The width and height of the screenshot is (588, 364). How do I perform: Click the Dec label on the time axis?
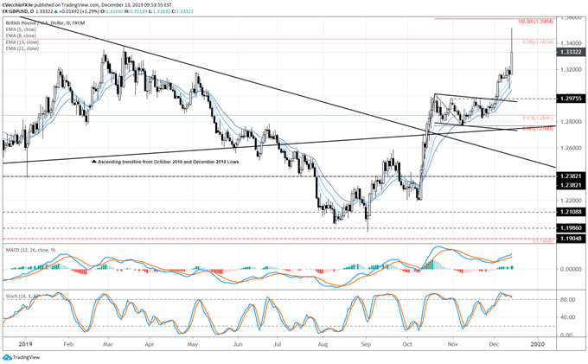(x=495, y=344)
